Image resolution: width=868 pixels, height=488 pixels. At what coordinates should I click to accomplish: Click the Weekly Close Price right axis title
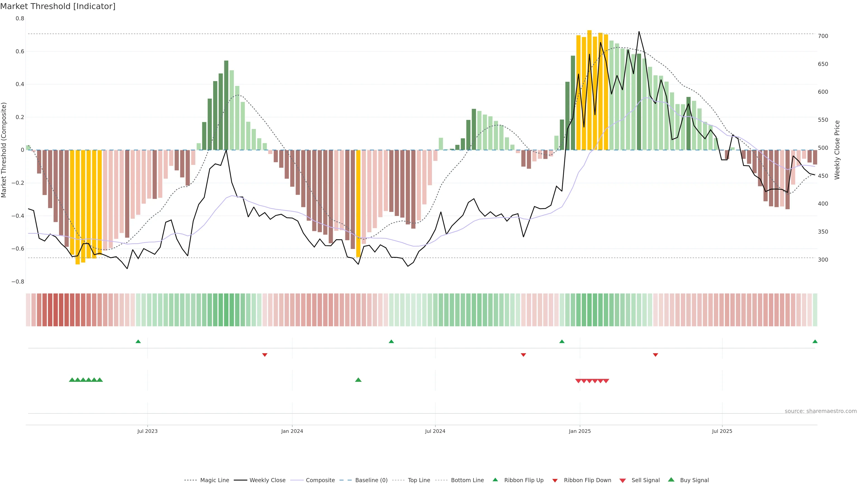point(837,150)
